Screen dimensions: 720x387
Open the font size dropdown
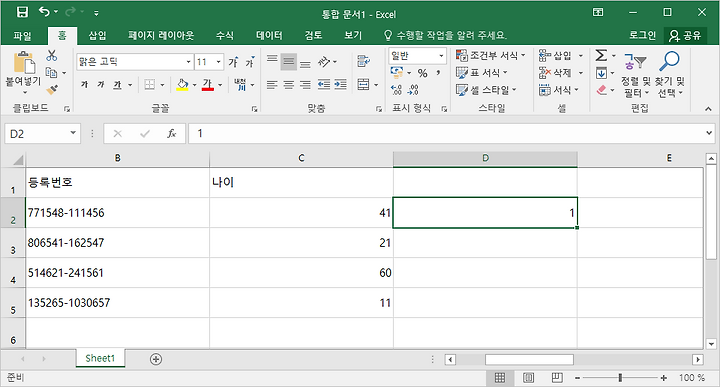pyautogui.click(x=219, y=62)
